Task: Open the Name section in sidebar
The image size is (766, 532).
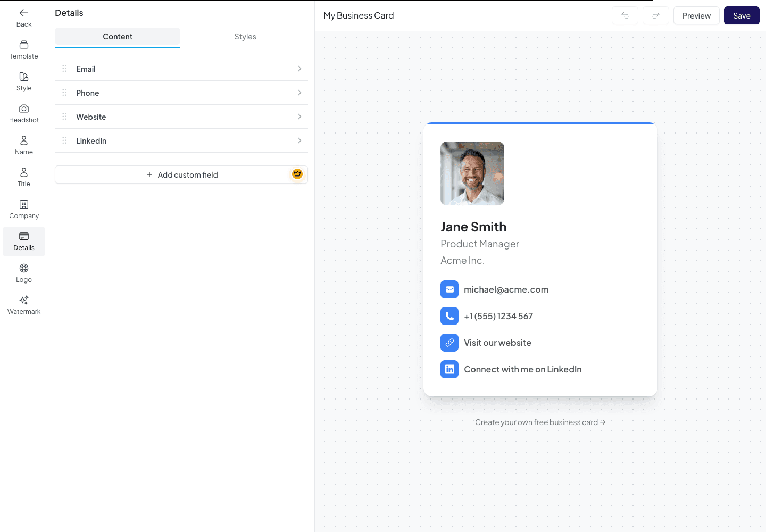Action: coord(24,146)
